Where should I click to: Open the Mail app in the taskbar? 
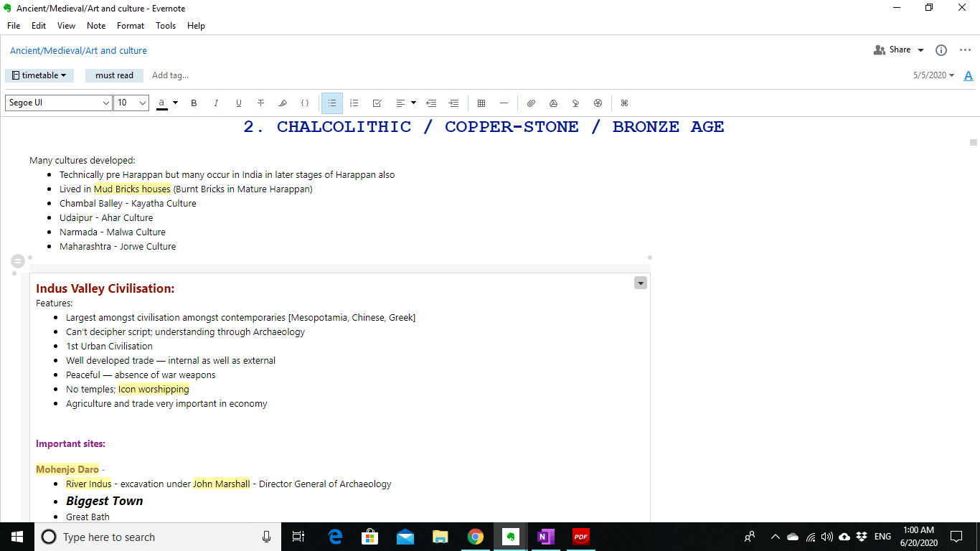pyautogui.click(x=405, y=537)
